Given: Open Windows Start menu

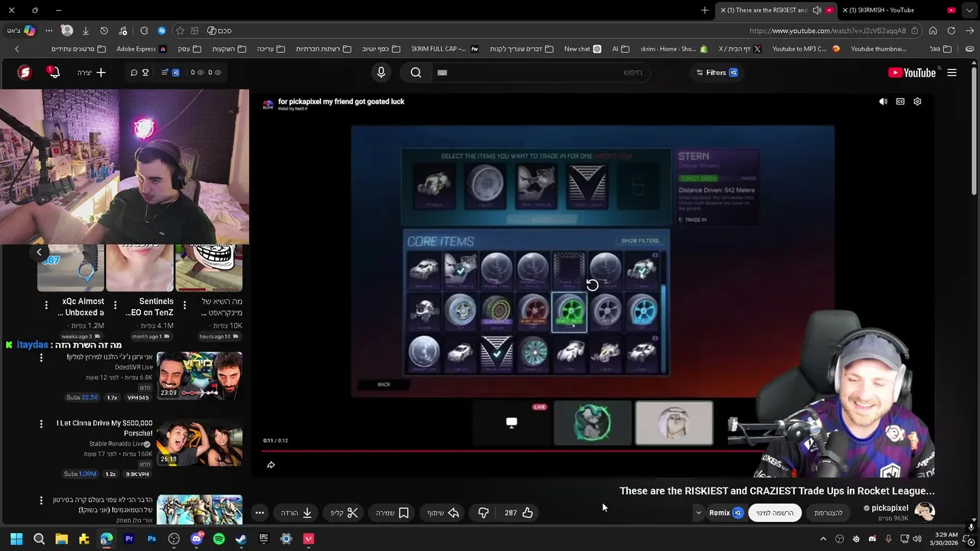Looking at the screenshot, I should point(16,539).
